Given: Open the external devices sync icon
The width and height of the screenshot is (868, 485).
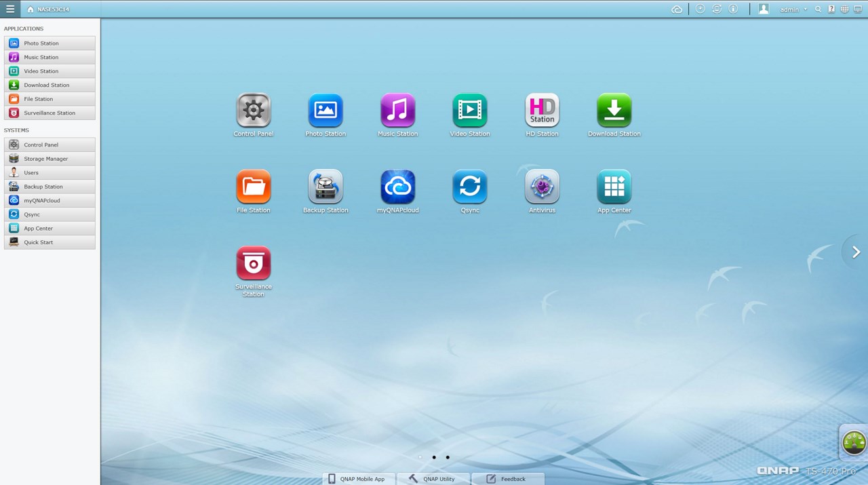Looking at the screenshot, I should tap(717, 9).
